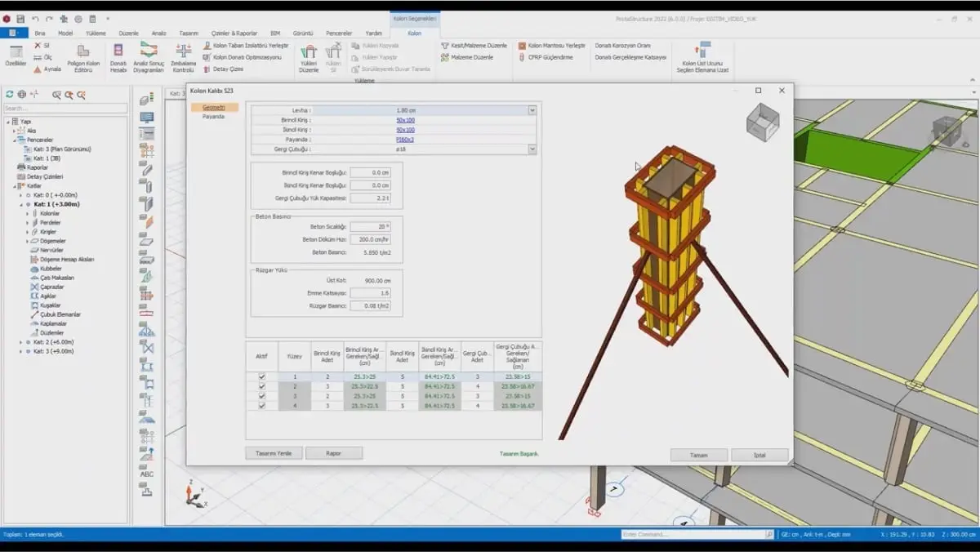Click the refresh icon above the tree panel

tap(9, 95)
